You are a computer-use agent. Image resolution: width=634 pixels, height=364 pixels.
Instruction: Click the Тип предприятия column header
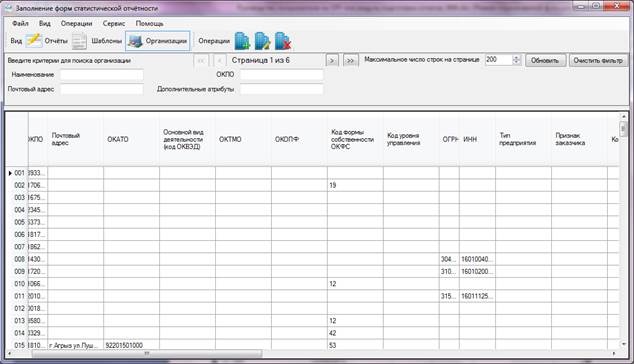point(523,139)
